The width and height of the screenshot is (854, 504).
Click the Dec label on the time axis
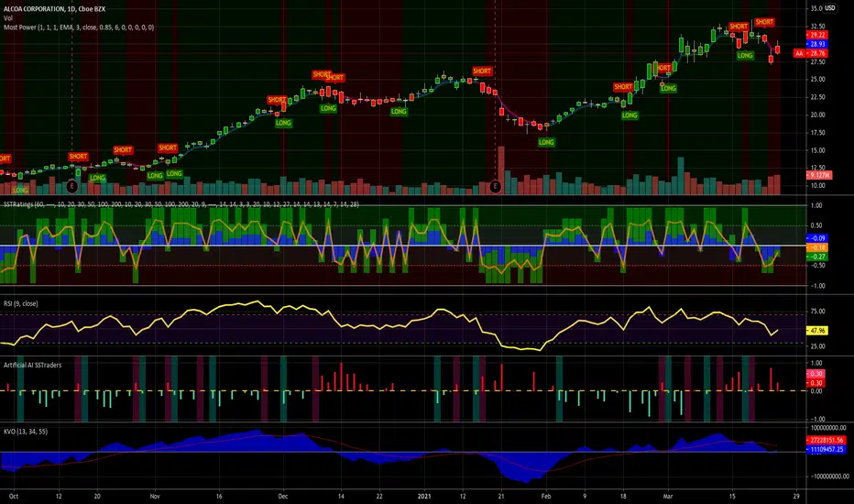(x=282, y=497)
